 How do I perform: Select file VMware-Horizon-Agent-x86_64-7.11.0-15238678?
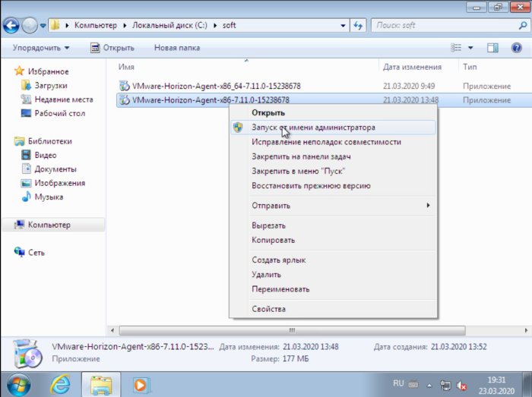pyautogui.click(x=217, y=86)
